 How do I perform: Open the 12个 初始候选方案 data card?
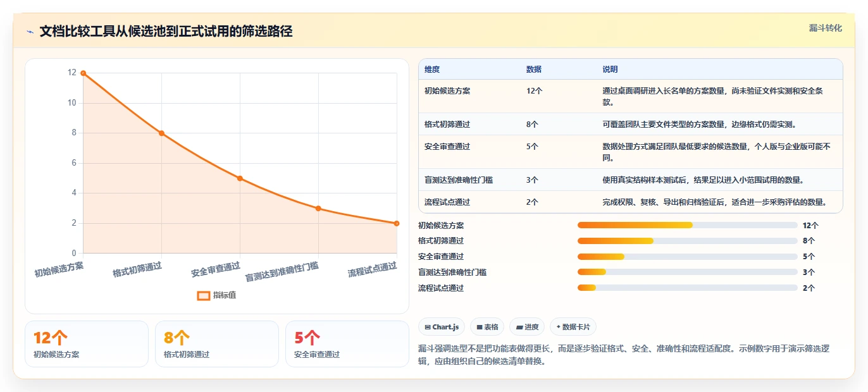87,344
